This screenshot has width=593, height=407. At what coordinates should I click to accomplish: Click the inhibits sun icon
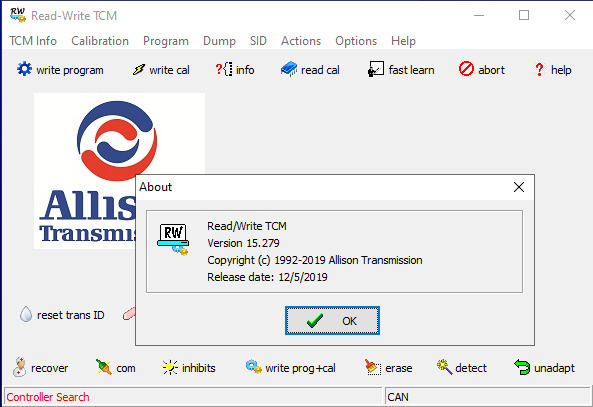[170, 367]
